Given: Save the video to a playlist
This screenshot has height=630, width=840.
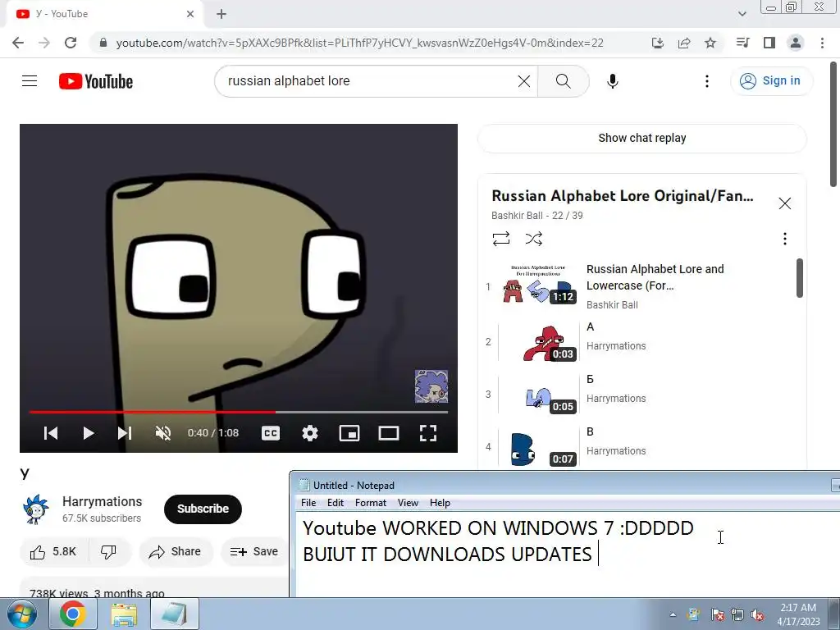Looking at the screenshot, I should coord(254,552).
